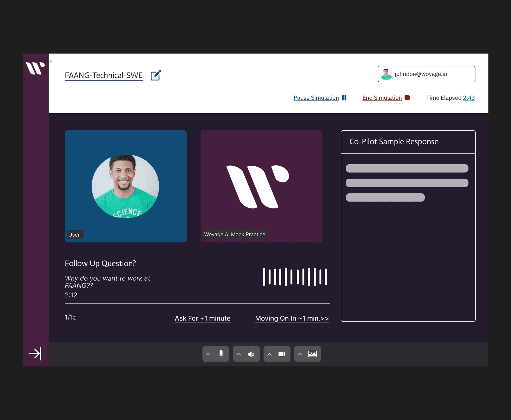Image resolution: width=511 pixels, height=420 pixels.
Task: Toggle the speaker sound off
Action: pos(251,354)
